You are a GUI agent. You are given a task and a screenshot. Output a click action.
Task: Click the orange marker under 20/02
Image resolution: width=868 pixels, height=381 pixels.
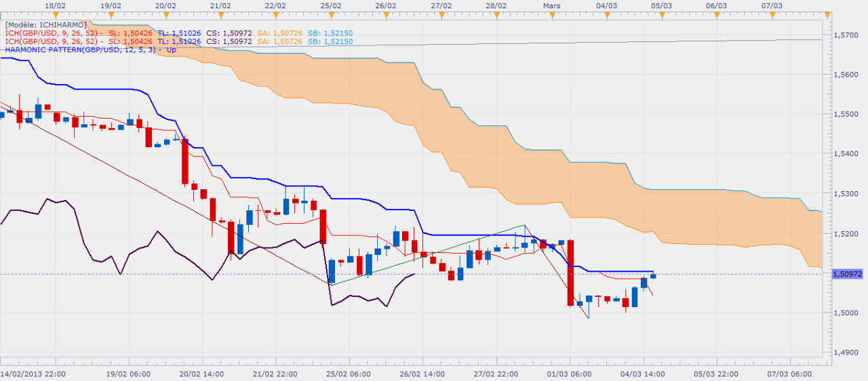tap(165, 14)
